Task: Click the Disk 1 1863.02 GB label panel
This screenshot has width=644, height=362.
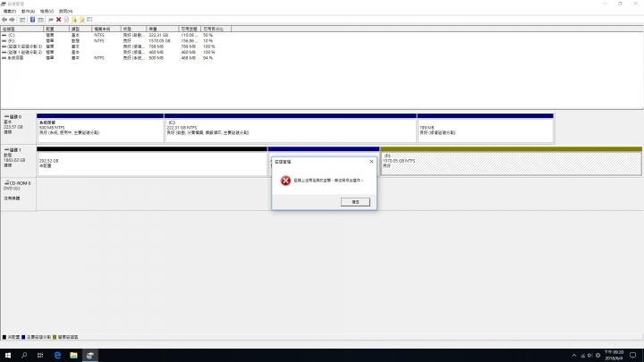Action: [19, 161]
